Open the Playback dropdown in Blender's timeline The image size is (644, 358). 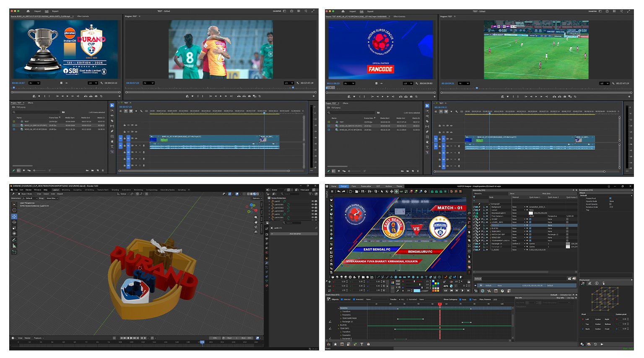39,338
